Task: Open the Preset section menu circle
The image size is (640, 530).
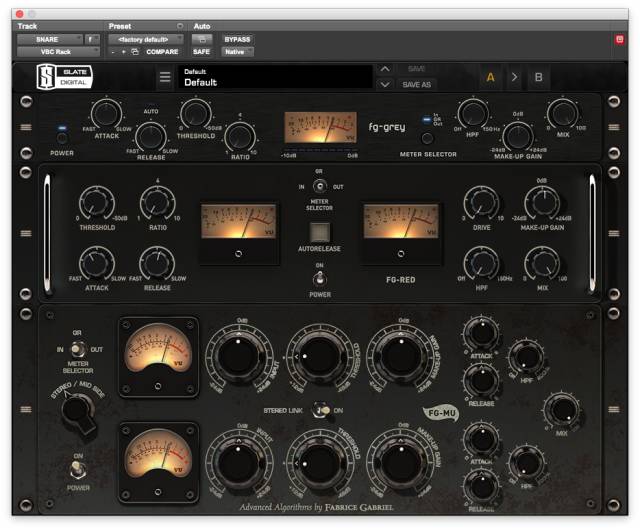Action: point(180,26)
